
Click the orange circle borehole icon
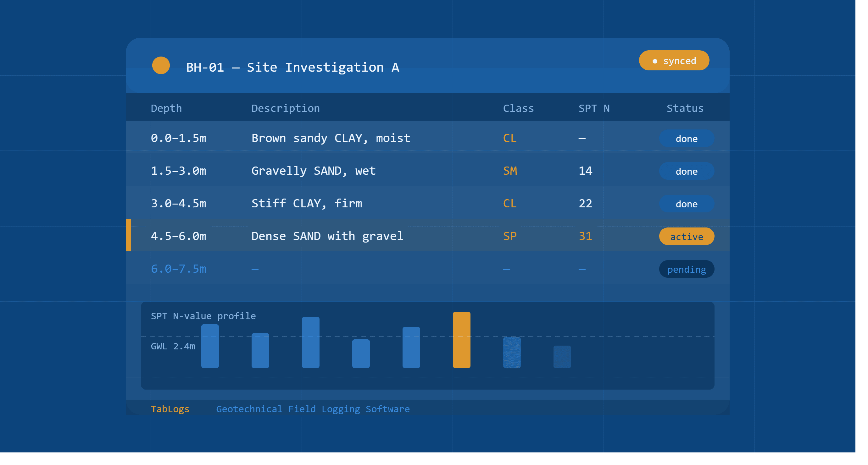tap(161, 65)
